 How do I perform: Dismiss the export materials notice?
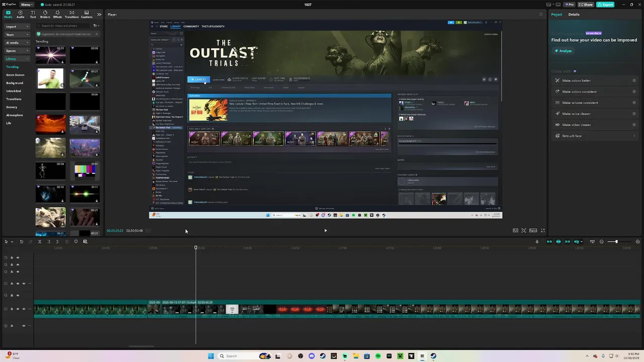point(96,34)
